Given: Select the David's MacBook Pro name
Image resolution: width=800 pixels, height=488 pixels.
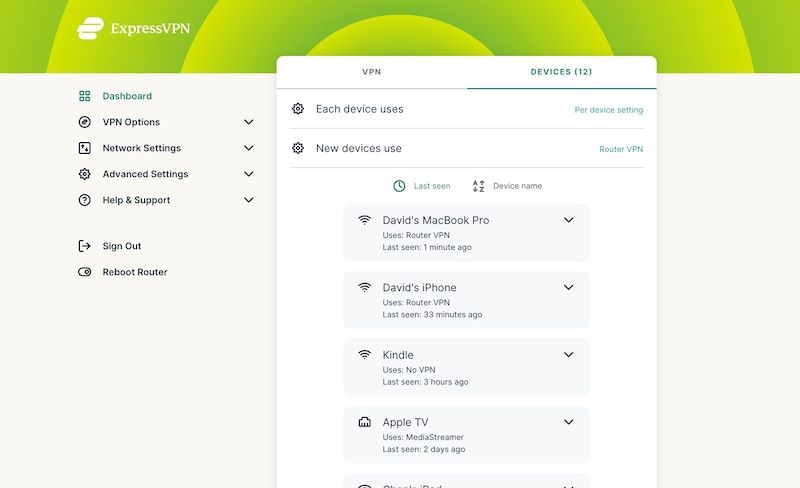Looking at the screenshot, I should pyautogui.click(x=436, y=220).
